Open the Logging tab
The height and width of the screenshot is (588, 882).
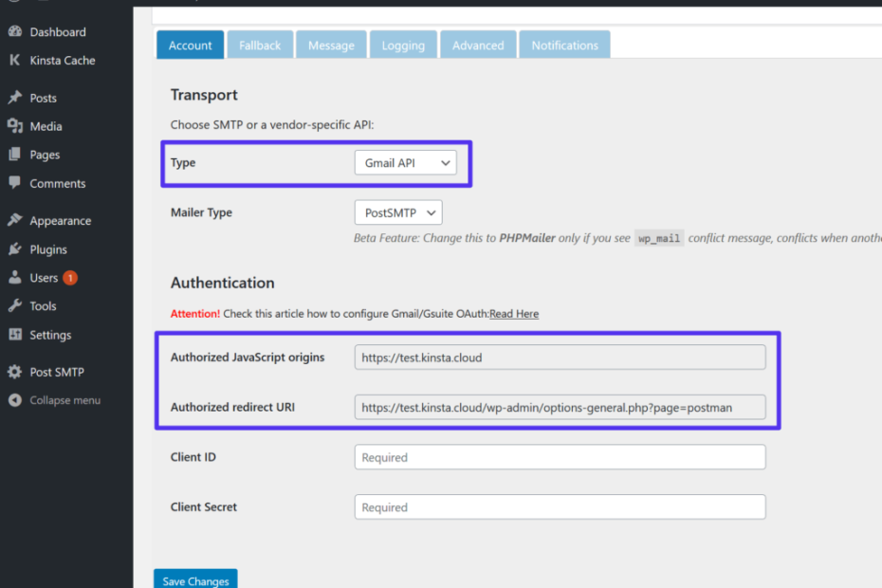(403, 45)
